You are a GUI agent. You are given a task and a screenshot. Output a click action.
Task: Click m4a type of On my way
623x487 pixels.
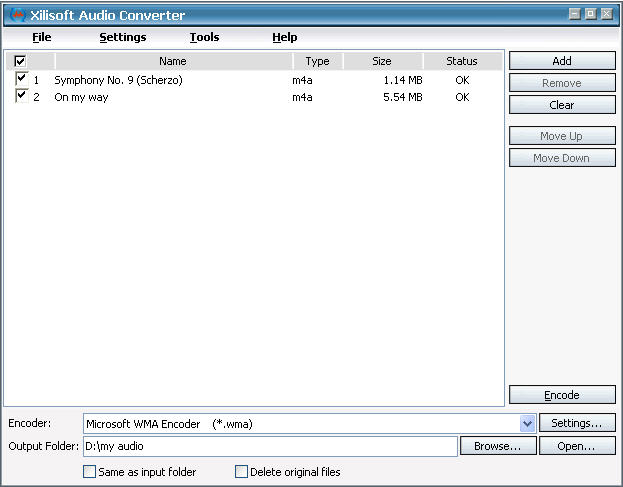click(302, 97)
